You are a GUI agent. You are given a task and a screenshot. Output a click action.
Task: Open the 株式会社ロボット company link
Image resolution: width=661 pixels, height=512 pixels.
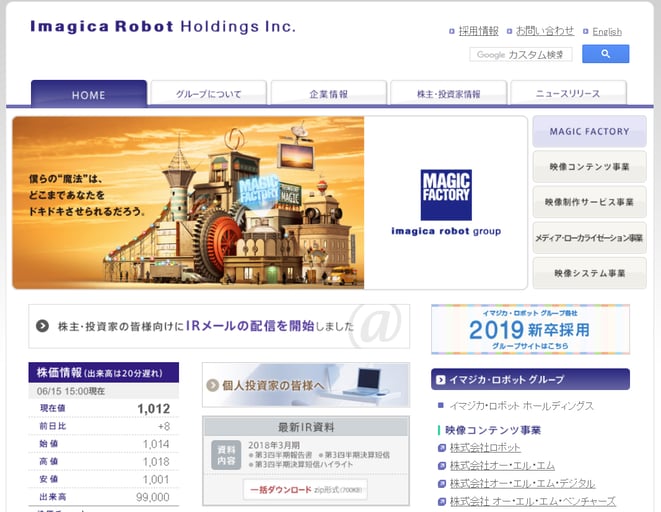(x=485, y=448)
